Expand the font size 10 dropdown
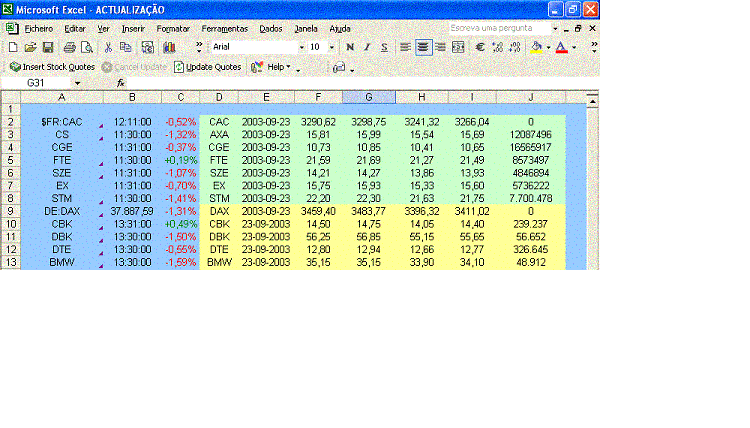 click(x=331, y=47)
